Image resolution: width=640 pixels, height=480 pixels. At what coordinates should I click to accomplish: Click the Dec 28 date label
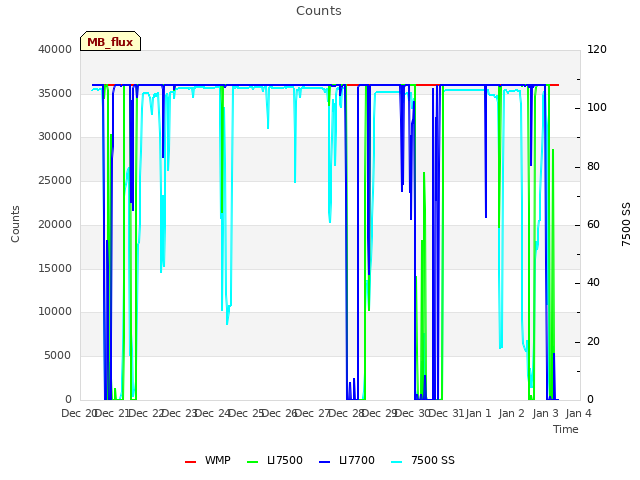(347, 413)
